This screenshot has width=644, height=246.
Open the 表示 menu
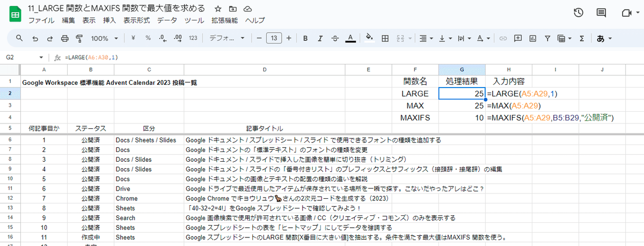click(x=89, y=20)
